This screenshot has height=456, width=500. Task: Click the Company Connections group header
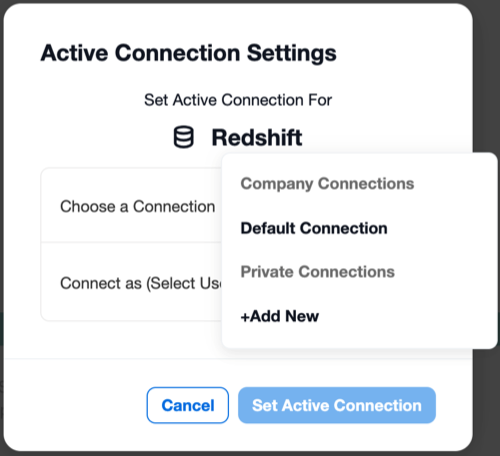pos(327,184)
